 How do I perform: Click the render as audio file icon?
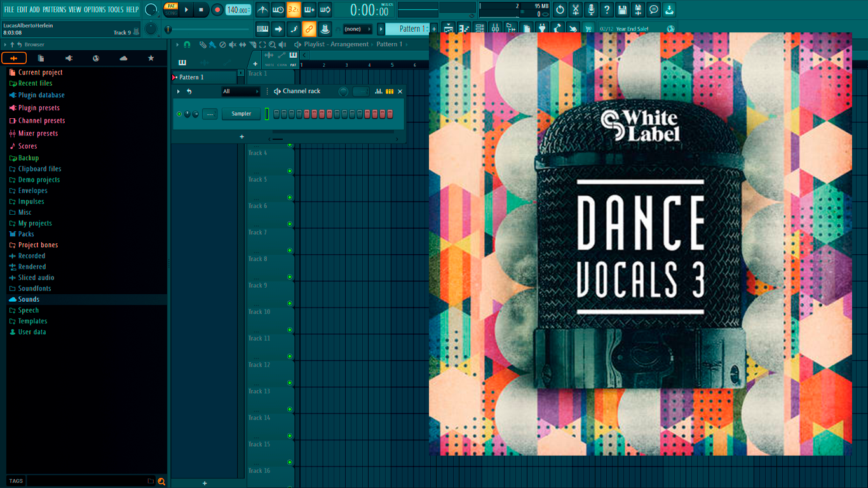(x=638, y=10)
